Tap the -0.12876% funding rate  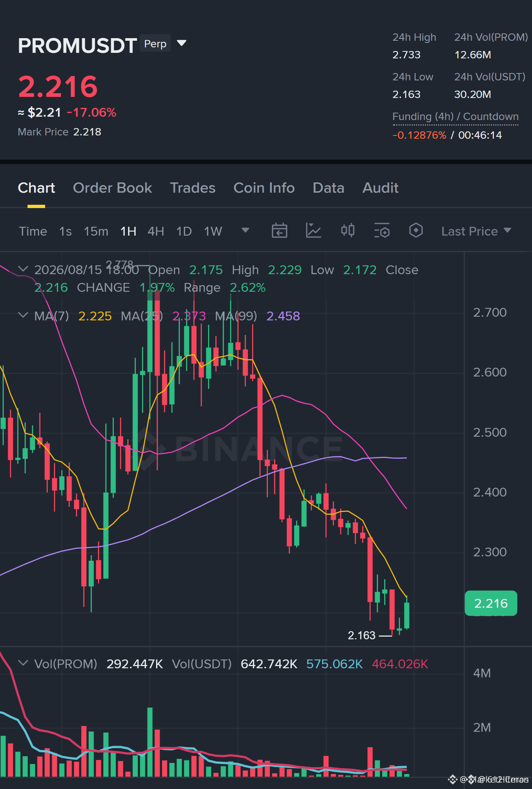coord(419,135)
